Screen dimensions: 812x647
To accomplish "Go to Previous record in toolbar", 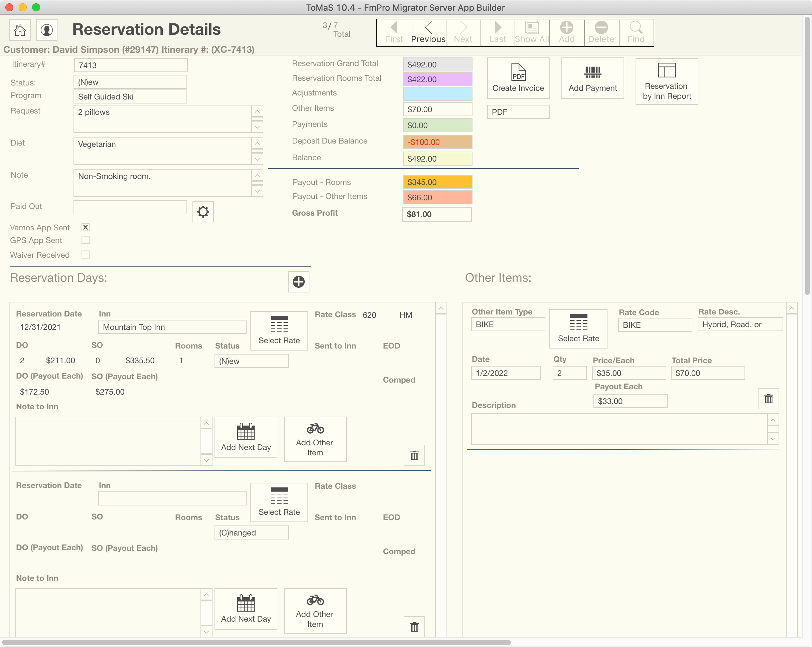I will click(x=428, y=32).
